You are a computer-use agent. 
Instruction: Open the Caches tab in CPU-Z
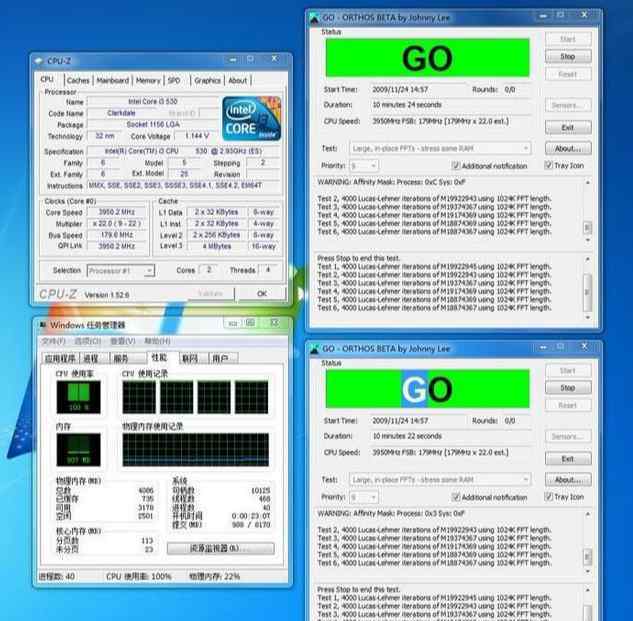pos(78,80)
